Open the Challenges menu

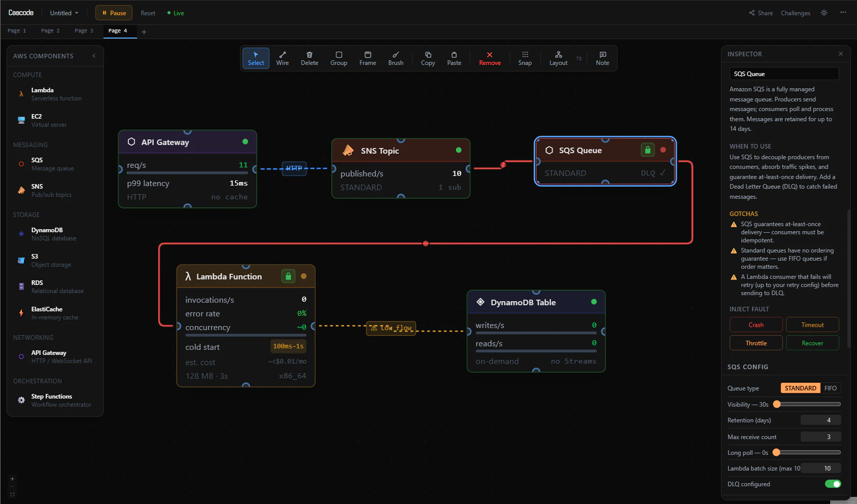[795, 13]
